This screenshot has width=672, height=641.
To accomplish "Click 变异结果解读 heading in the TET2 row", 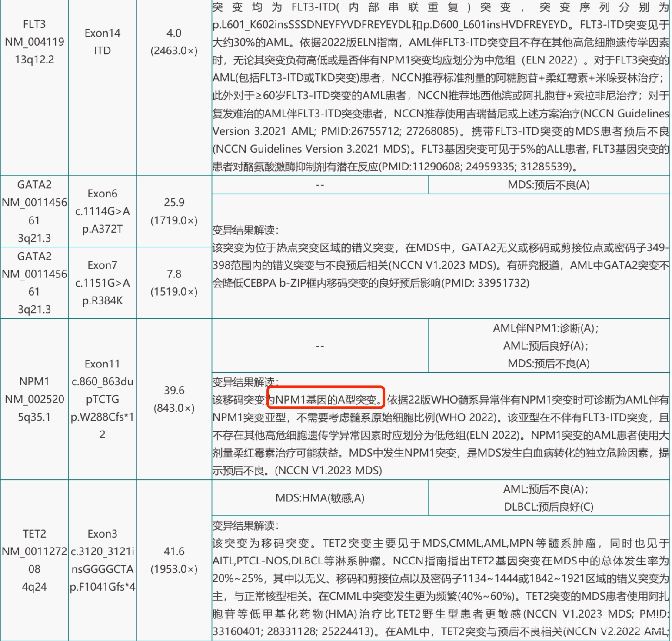I will (x=245, y=526).
